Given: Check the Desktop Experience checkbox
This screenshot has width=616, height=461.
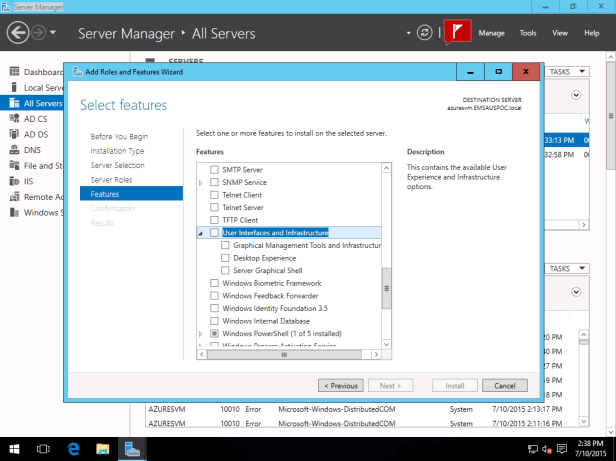Looking at the screenshot, I should 225,258.
